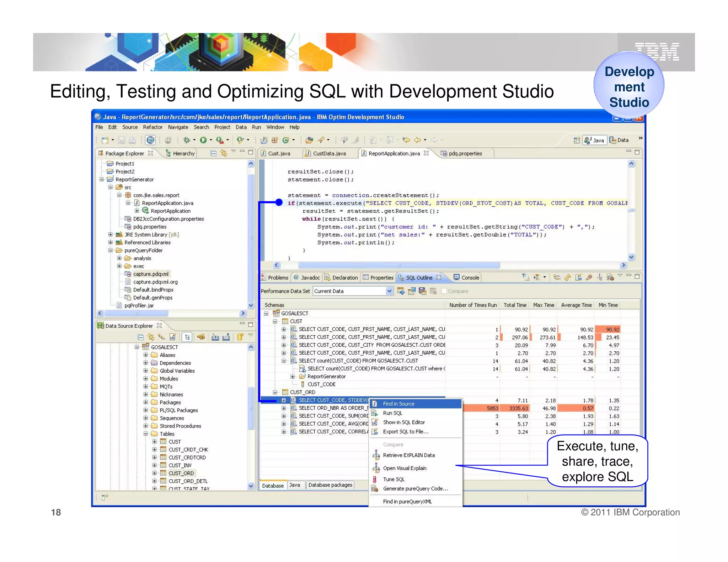This screenshot has height=562, width=728.
Task: Expand the Referenced Libraries node
Action: point(111,242)
